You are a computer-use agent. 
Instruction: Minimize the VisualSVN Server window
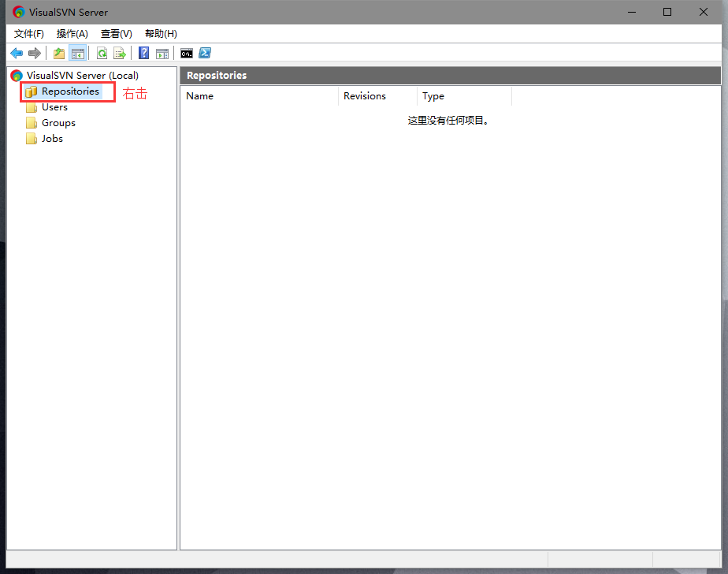(632, 12)
